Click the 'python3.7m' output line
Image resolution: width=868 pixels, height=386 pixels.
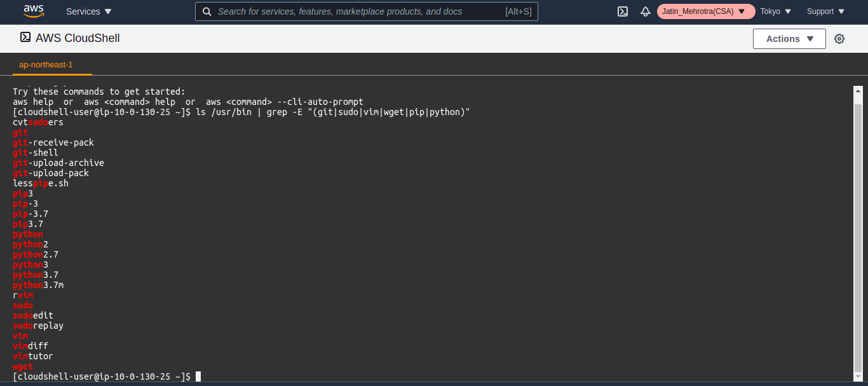pos(38,285)
